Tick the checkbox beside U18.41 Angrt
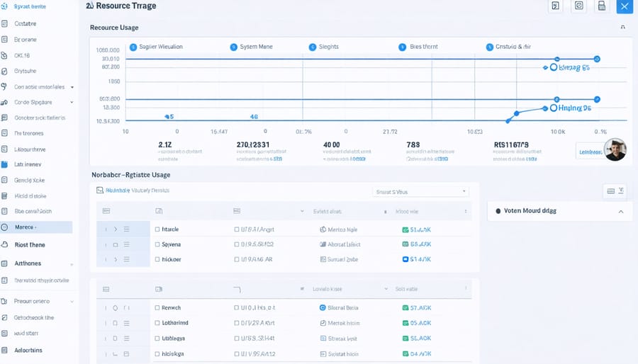The width and height of the screenshot is (638, 364). coord(236,229)
